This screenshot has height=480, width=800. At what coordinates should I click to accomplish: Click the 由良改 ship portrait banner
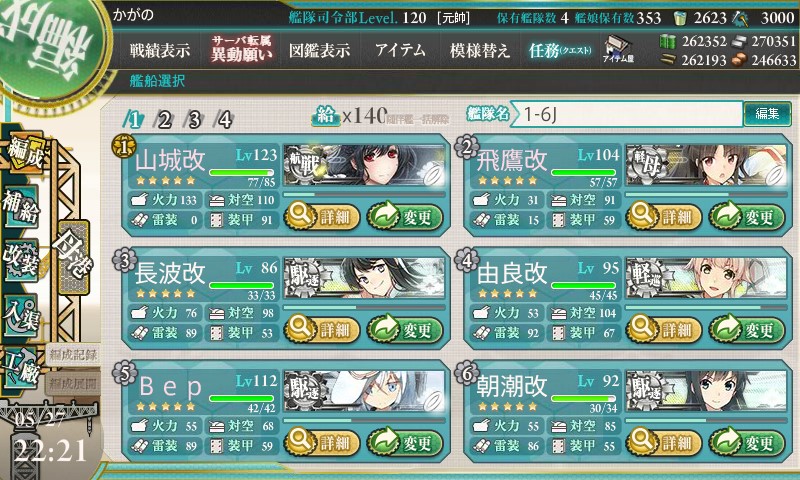pos(706,278)
